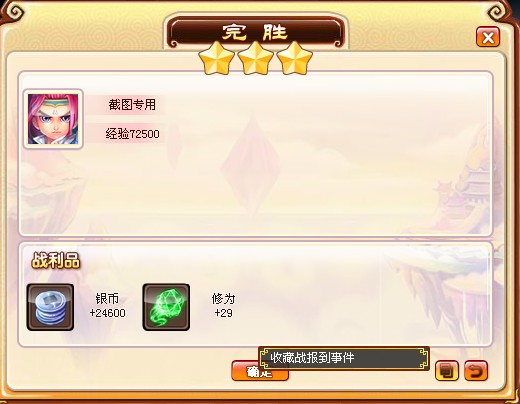Click the 完胜 title banner
This screenshot has width=520, height=404.
click(256, 32)
